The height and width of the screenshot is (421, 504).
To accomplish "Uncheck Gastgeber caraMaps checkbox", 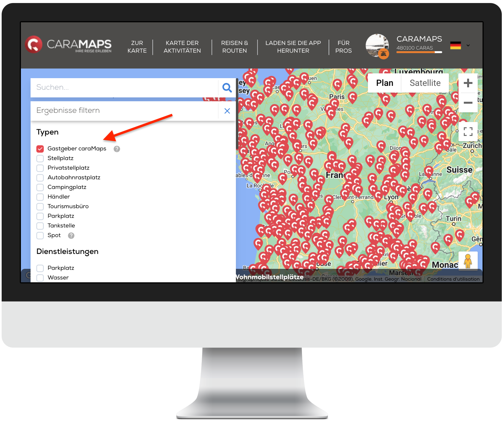I will [x=40, y=149].
